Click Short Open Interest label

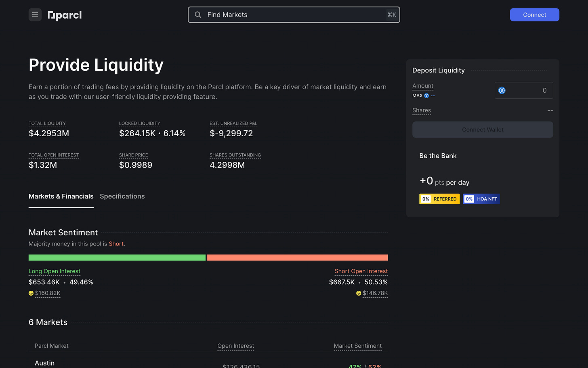[x=361, y=271]
